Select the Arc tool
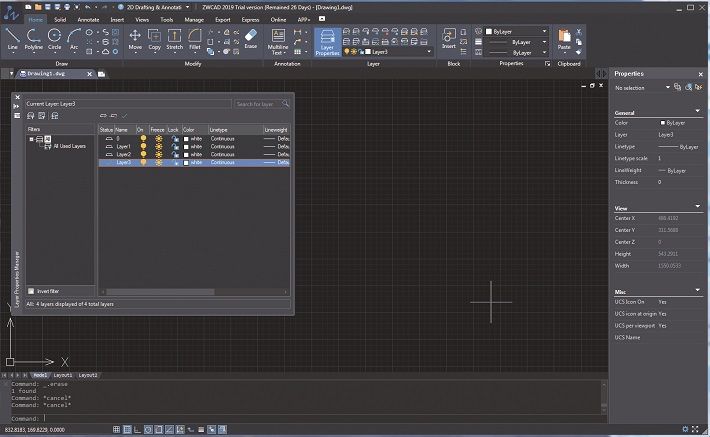Viewport: 710px width, 437px height. pyautogui.click(x=74, y=39)
